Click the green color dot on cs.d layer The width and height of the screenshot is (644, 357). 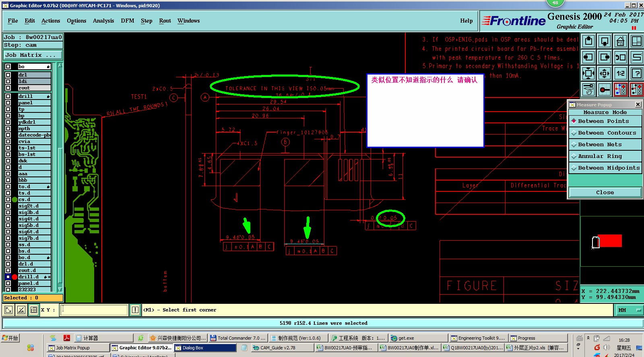tap(15, 199)
